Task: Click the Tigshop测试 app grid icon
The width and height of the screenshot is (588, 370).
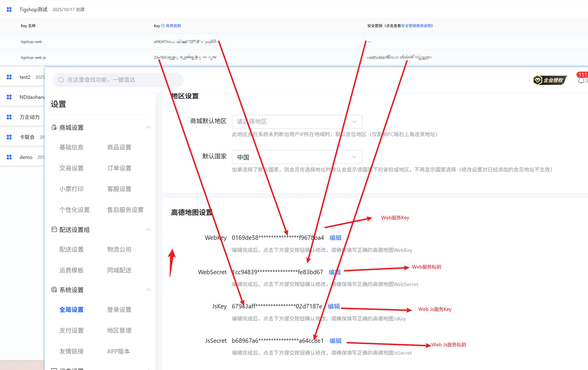Action: (9, 10)
